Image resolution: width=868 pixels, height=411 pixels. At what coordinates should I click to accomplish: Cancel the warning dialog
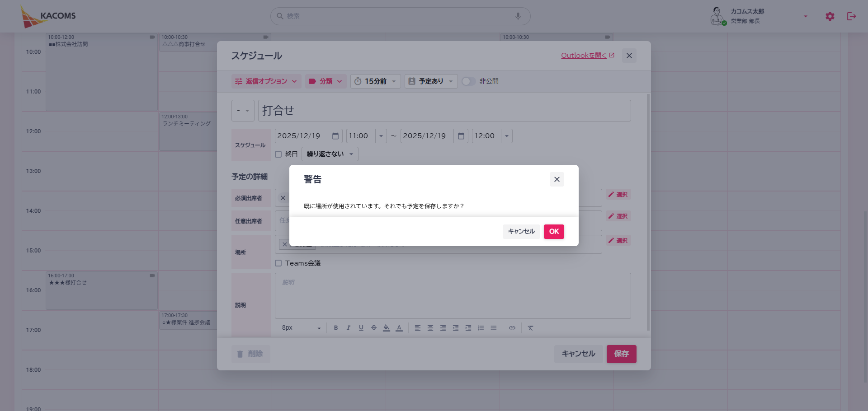[521, 231]
